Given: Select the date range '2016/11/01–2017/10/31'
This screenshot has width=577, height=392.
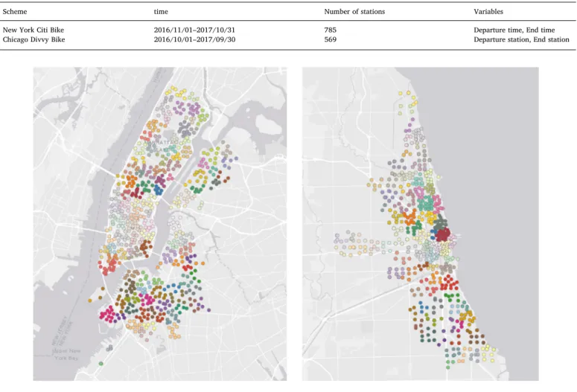Looking at the screenshot, I should tap(194, 30).
